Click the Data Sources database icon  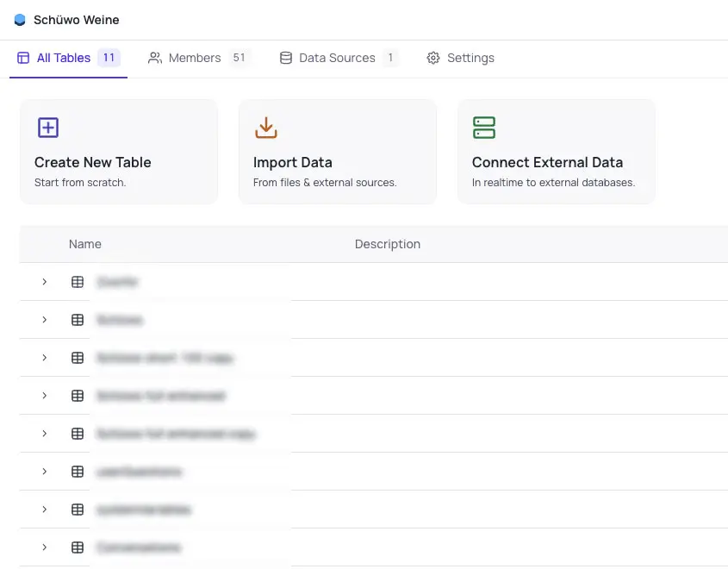(286, 58)
